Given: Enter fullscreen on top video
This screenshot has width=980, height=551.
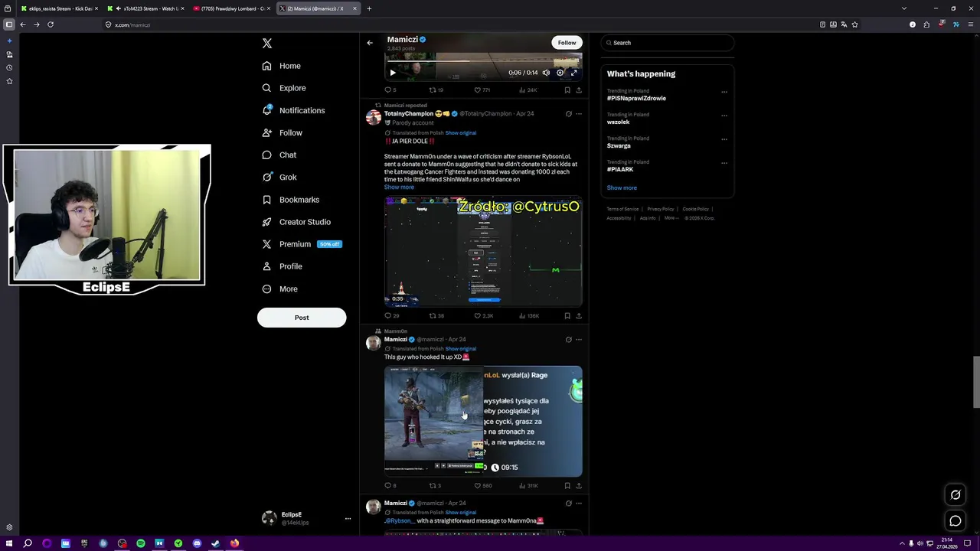Looking at the screenshot, I should coord(573,73).
